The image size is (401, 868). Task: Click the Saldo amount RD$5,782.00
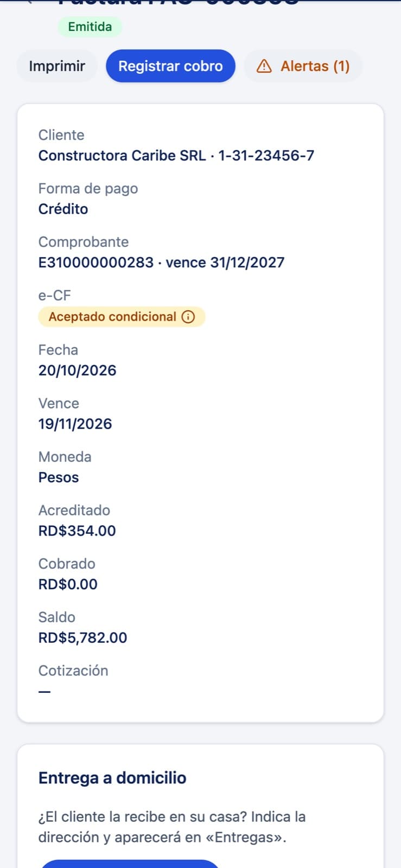click(82, 637)
